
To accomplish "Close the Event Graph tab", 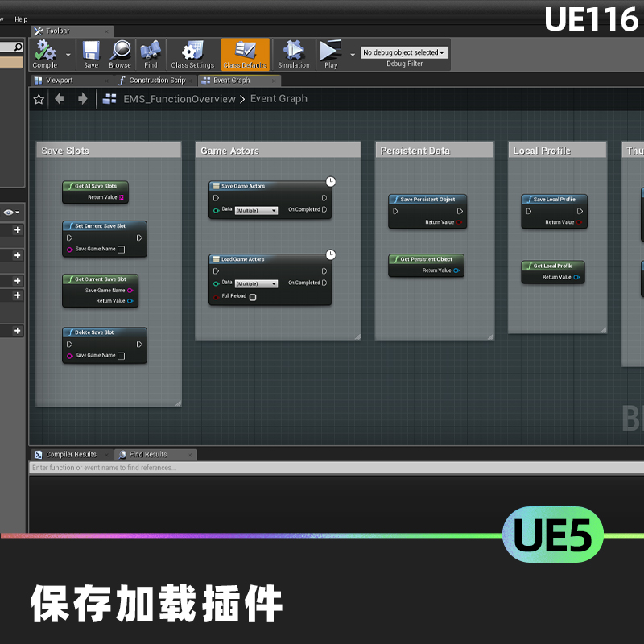I will coord(274,81).
